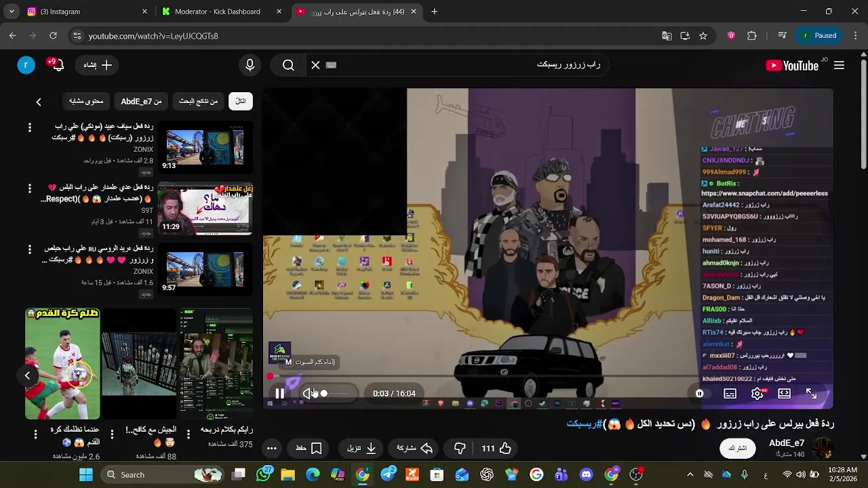
Task: Go to the YouTube home logo
Action: (x=793, y=65)
